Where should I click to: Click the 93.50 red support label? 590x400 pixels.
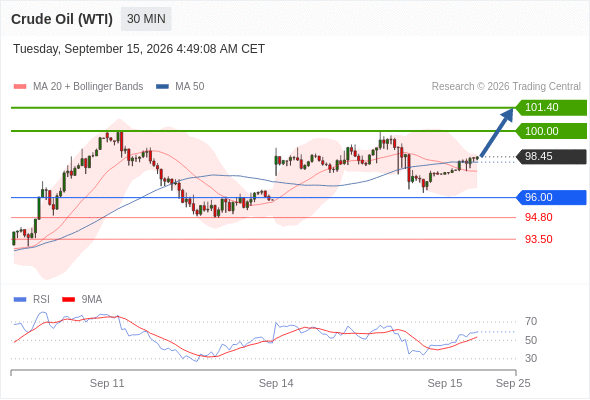pyautogui.click(x=538, y=239)
